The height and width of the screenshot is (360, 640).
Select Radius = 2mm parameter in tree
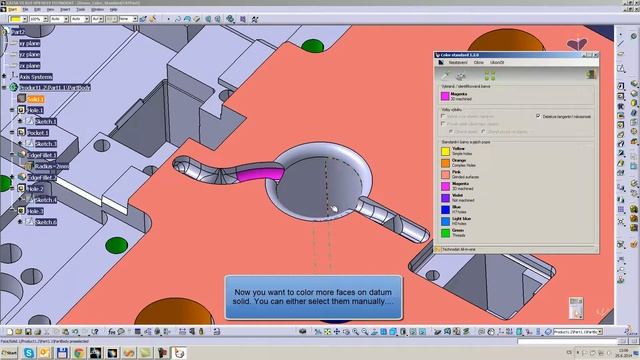(51, 167)
